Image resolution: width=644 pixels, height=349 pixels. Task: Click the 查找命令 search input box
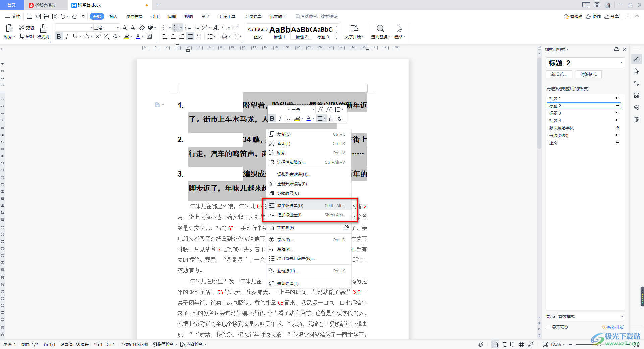pyautogui.click(x=317, y=16)
